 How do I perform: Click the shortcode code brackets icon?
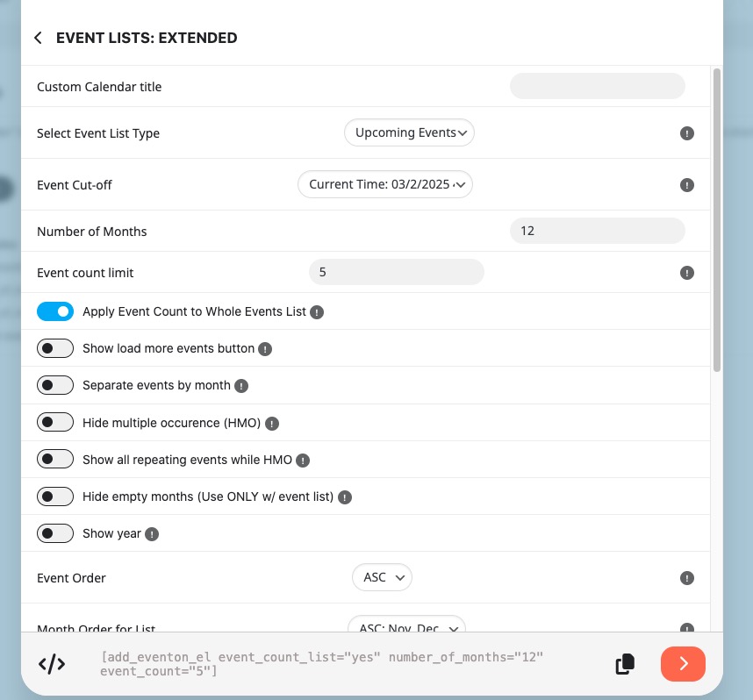[x=52, y=664]
